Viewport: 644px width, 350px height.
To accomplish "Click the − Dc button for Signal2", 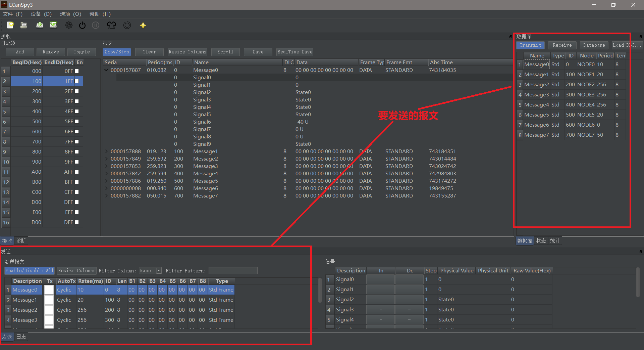I will pyautogui.click(x=409, y=299).
